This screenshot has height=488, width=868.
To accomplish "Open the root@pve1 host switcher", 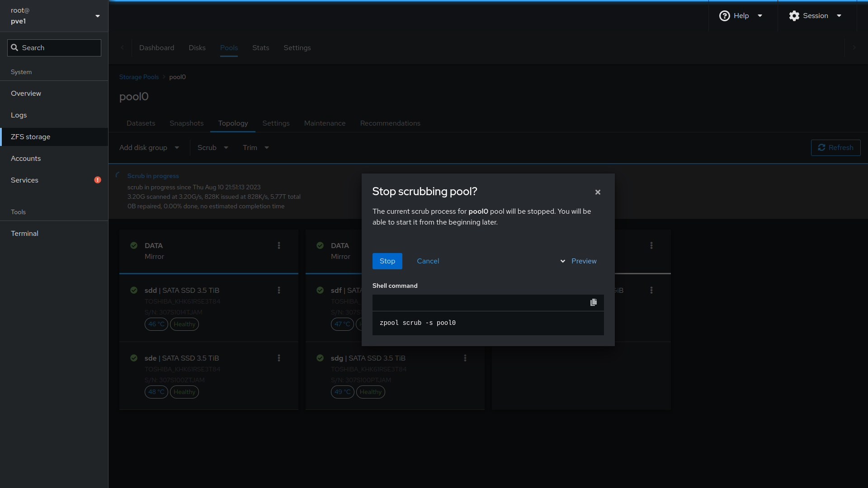I will (x=54, y=16).
